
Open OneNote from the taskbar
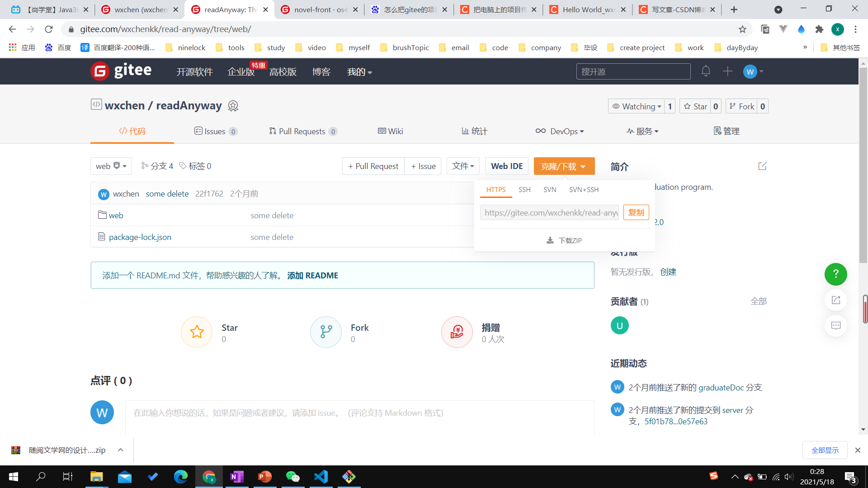point(237,476)
